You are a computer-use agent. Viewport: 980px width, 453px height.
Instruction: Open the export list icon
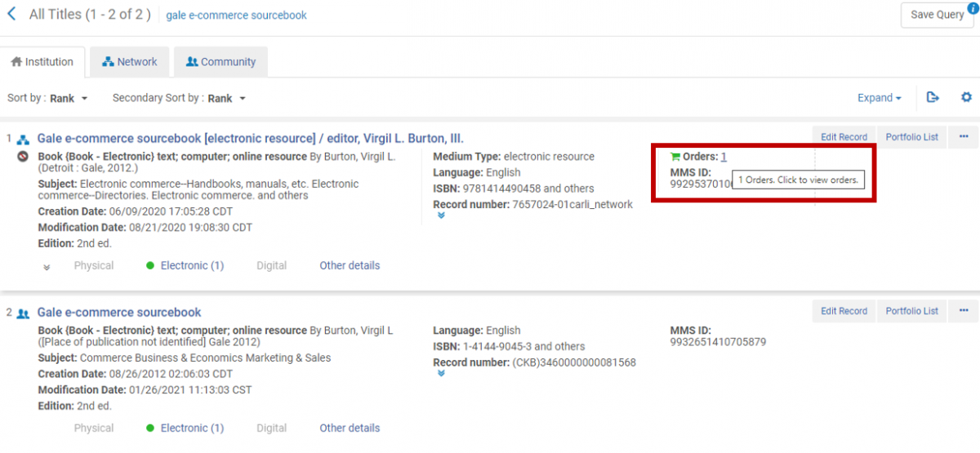tap(933, 97)
